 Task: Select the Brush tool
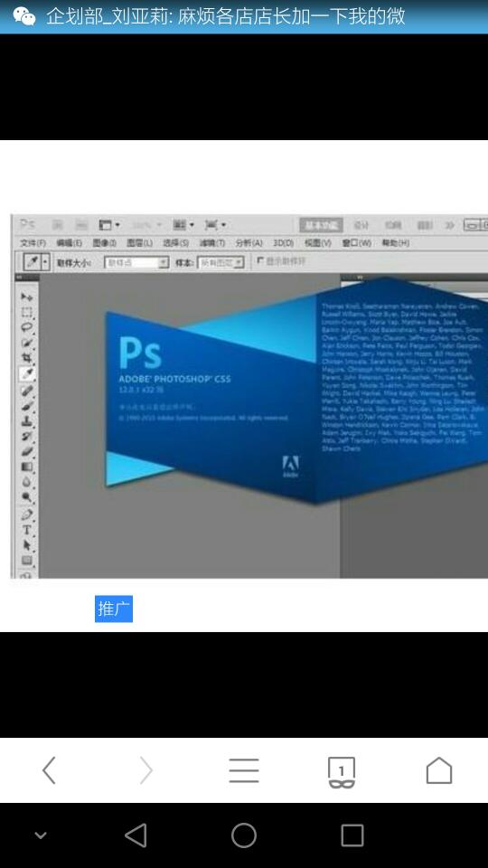point(26,406)
